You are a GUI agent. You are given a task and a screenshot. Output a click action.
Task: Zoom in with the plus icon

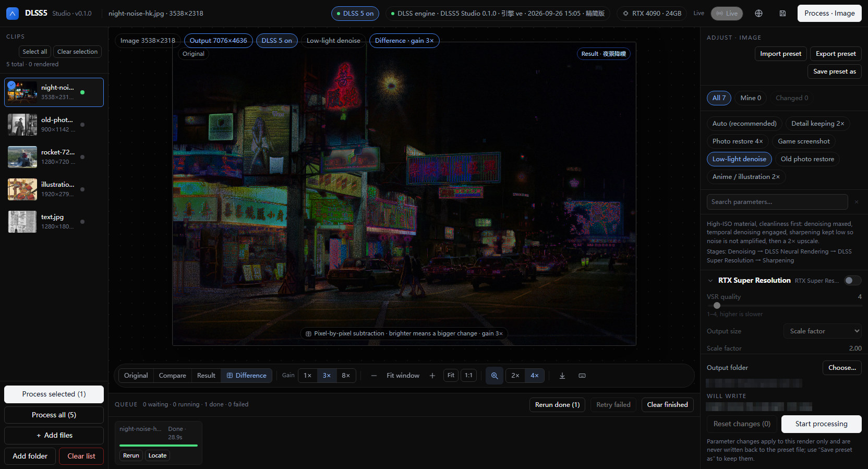[x=432, y=376]
